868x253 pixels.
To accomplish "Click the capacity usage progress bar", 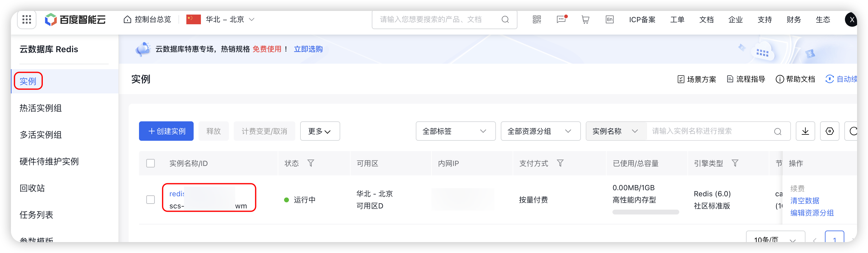I will [x=645, y=212].
